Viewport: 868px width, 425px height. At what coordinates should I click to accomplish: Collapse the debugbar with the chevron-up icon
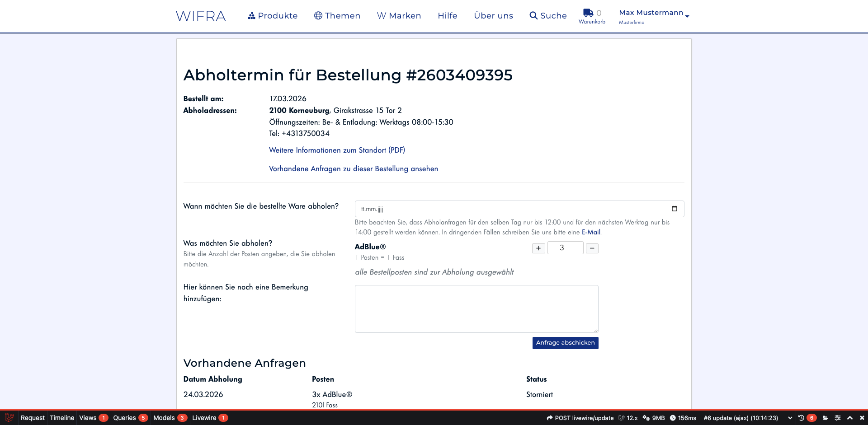coord(850,418)
